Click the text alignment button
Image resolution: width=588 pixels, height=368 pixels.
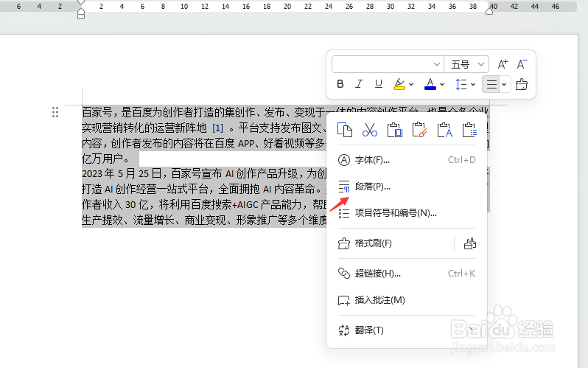(x=491, y=84)
